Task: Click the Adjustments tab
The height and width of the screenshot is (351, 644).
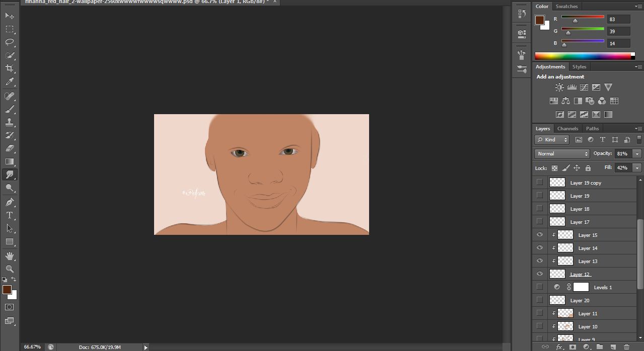Action: 550,67
